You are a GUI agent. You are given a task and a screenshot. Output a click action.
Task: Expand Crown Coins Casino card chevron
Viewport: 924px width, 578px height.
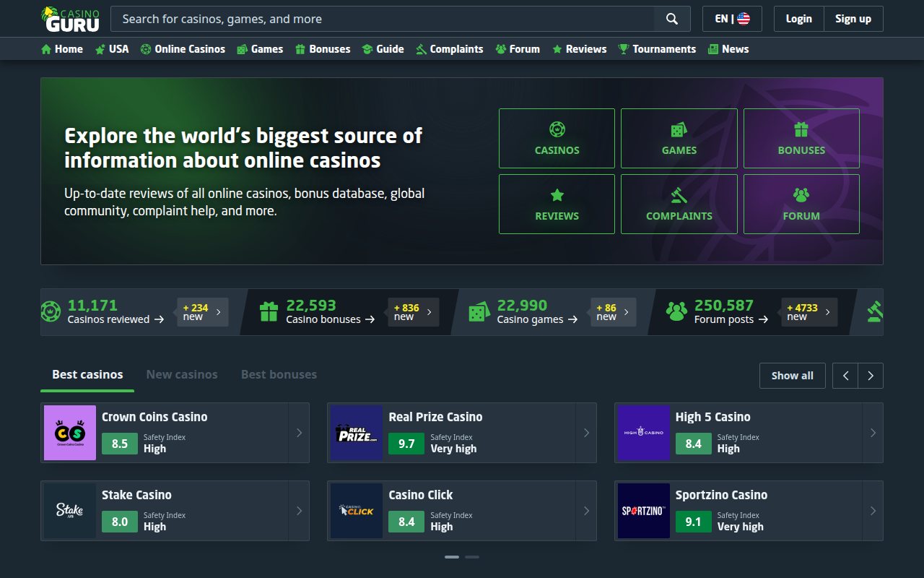click(x=299, y=433)
